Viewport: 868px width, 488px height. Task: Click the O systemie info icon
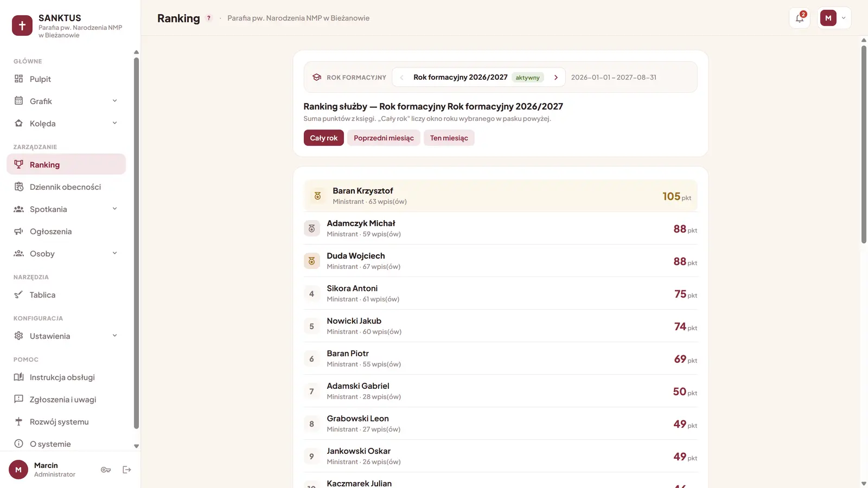tap(18, 444)
